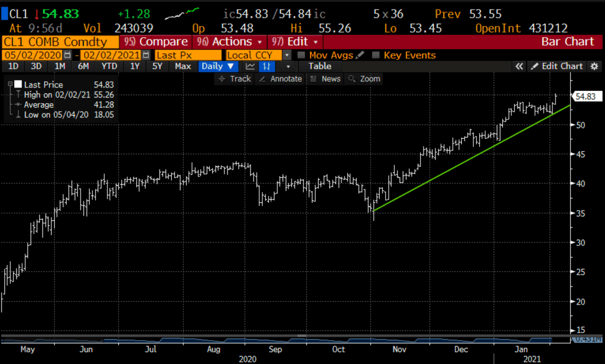Expand the Local CCY currency dropdown

click(287, 55)
